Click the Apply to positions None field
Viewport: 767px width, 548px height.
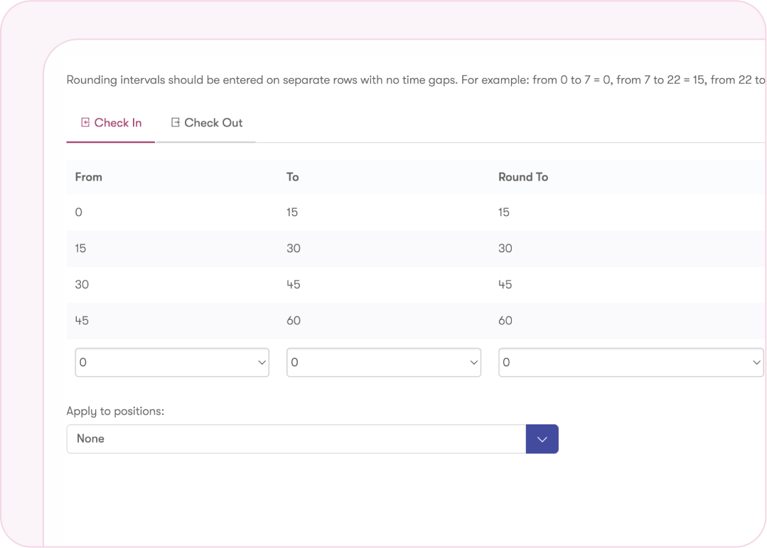296,439
